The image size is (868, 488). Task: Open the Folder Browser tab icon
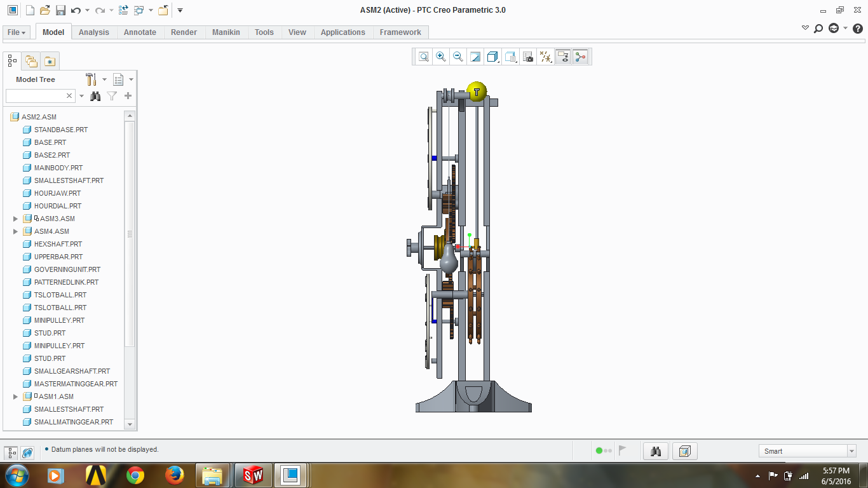coord(31,61)
